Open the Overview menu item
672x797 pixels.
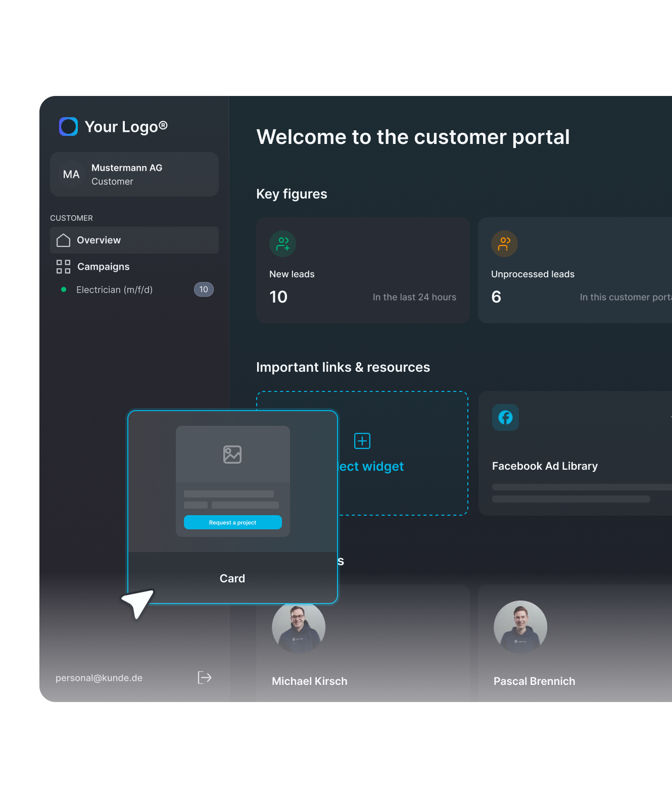click(134, 240)
